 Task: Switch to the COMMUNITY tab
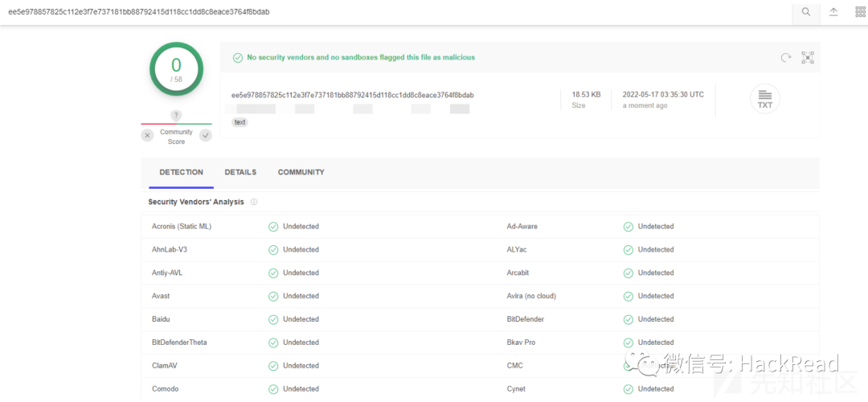point(301,172)
